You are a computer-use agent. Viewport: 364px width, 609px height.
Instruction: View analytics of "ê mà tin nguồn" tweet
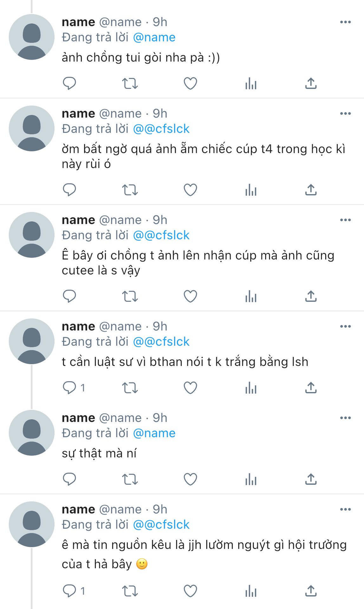click(x=251, y=591)
